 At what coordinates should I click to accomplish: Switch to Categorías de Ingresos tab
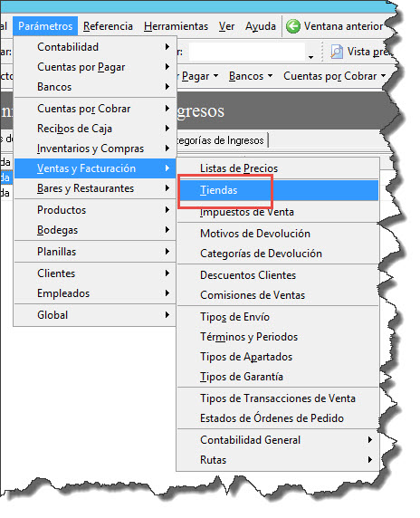coord(221,140)
